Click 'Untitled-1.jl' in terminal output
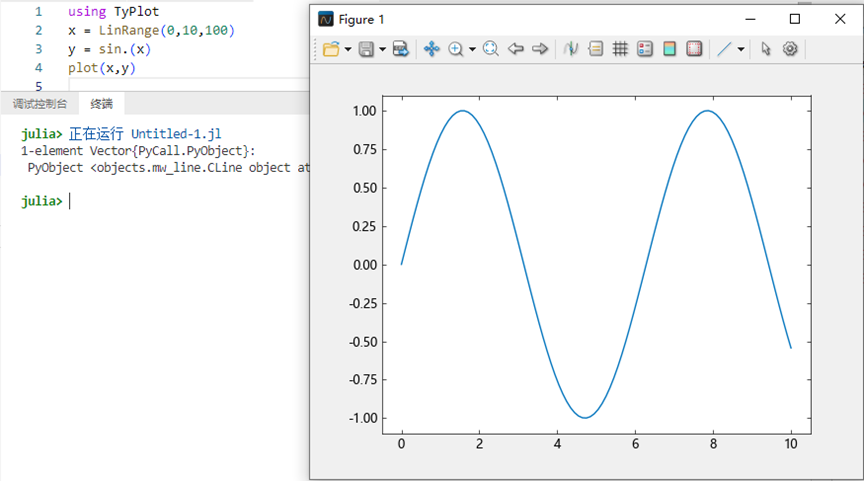Screen dimensions: 864x481 coord(176,134)
